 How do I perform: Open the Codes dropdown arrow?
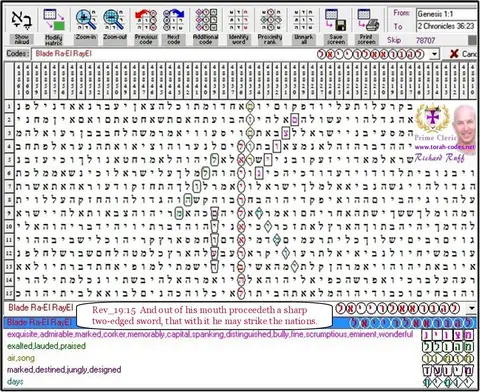(x=434, y=54)
